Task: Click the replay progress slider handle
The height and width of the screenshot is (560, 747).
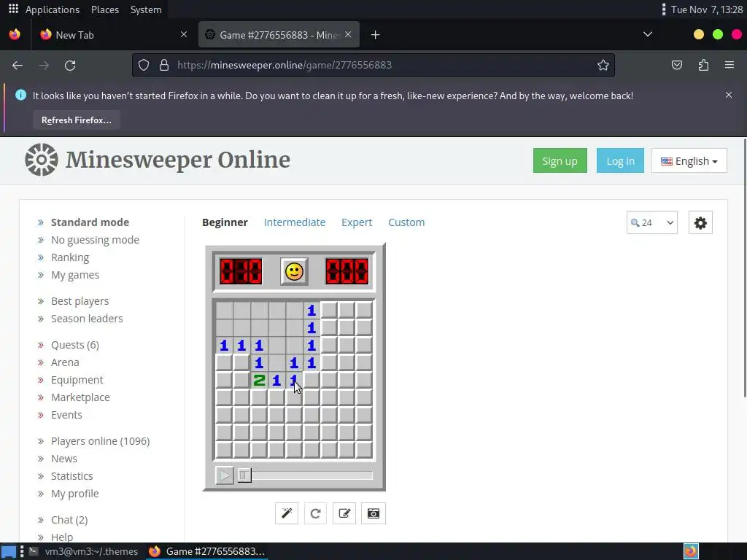Action: pyautogui.click(x=244, y=475)
